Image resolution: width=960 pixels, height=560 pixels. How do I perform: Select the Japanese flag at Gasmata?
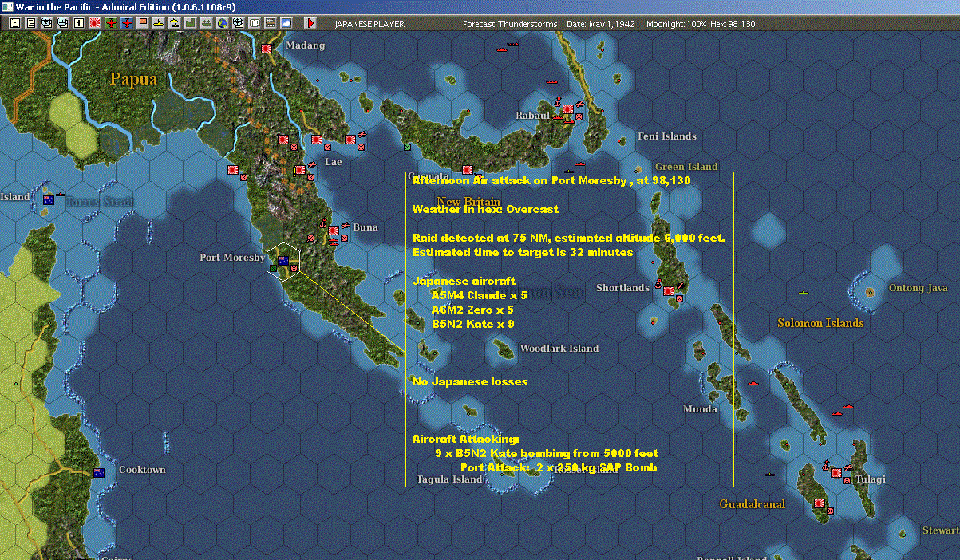tap(468, 170)
